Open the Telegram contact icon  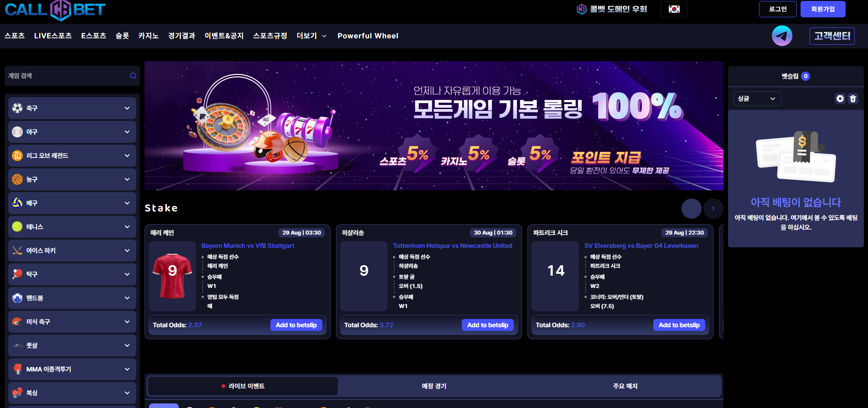(x=782, y=36)
